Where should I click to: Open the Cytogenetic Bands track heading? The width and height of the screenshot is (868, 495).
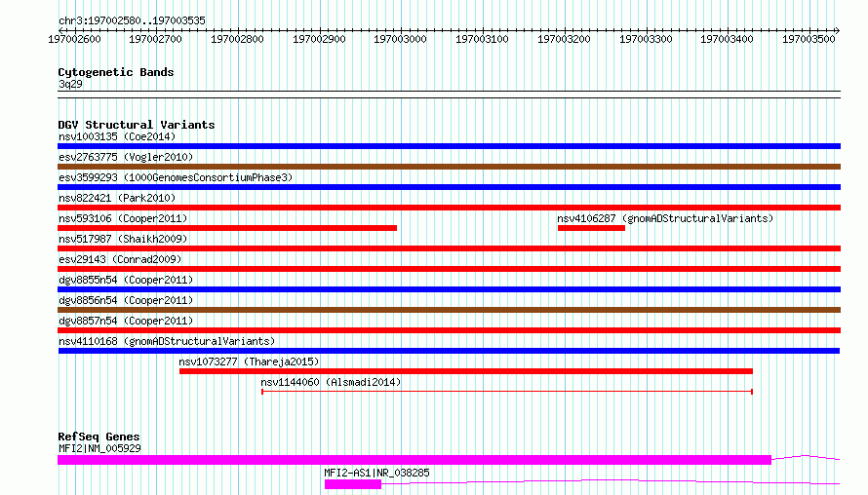point(116,72)
